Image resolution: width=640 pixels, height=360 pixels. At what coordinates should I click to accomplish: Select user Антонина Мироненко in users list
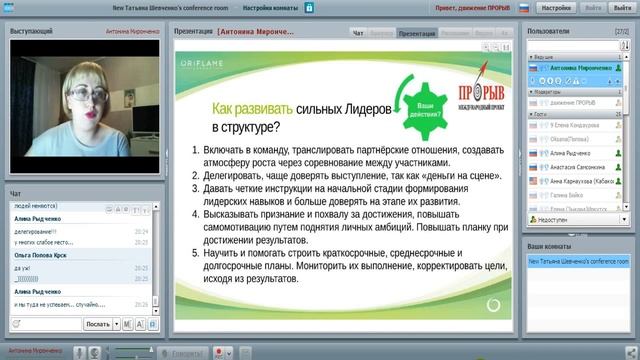click(x=575, y=68)
